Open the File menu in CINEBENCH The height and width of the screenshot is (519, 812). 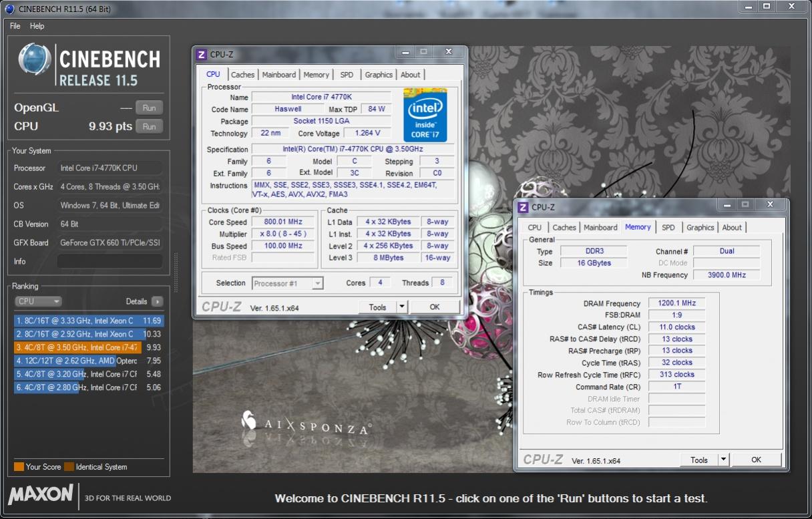click(x=15, y=26)
